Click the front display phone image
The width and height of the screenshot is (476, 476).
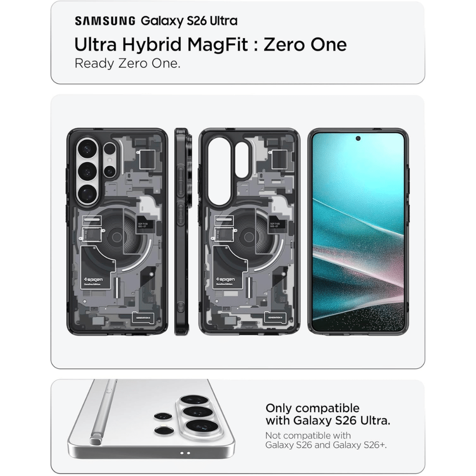358,232
